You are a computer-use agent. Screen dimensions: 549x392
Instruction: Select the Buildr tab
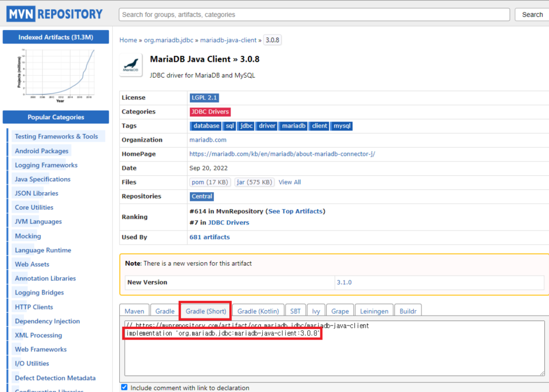(x=408, y=311)
